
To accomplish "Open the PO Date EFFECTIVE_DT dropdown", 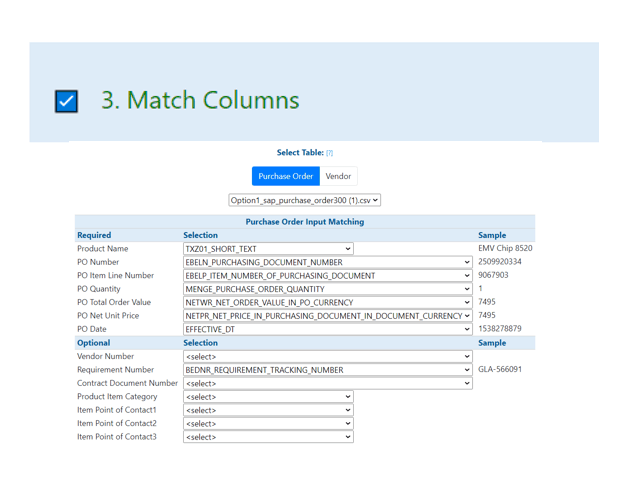I will pyautogui.click(x=328, y=329).
